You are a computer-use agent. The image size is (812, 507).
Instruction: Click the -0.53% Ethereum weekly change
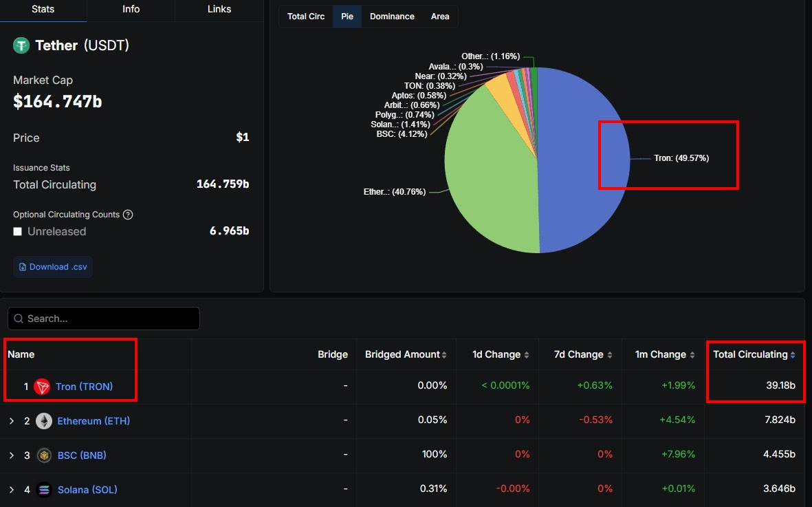point(596,420)
